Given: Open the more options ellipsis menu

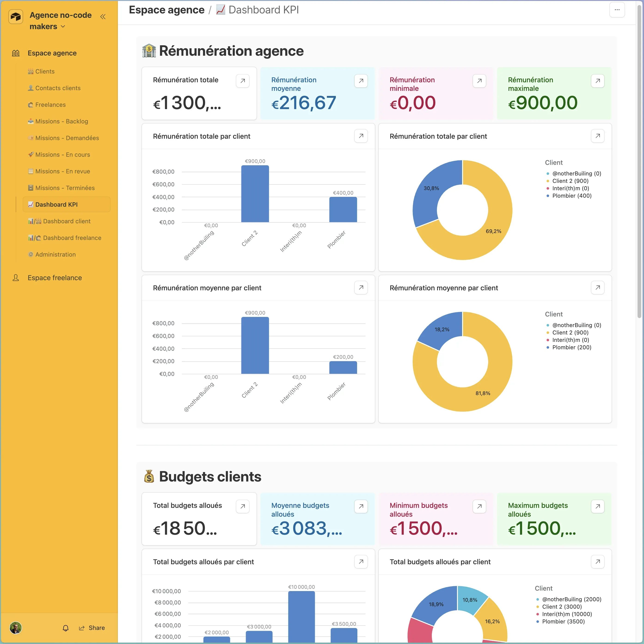Looking at the screenshot, I should [617, 10].
